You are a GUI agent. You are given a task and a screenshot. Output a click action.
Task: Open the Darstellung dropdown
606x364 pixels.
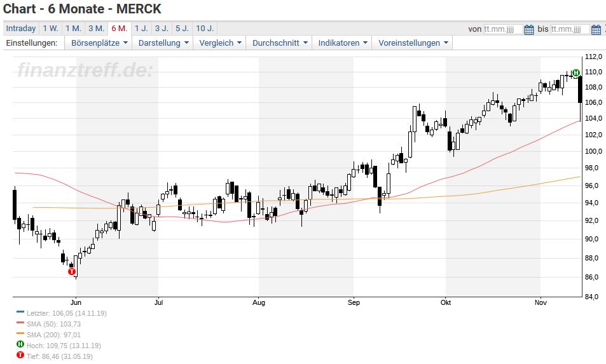pyautogui.click(x=163, y=43)
